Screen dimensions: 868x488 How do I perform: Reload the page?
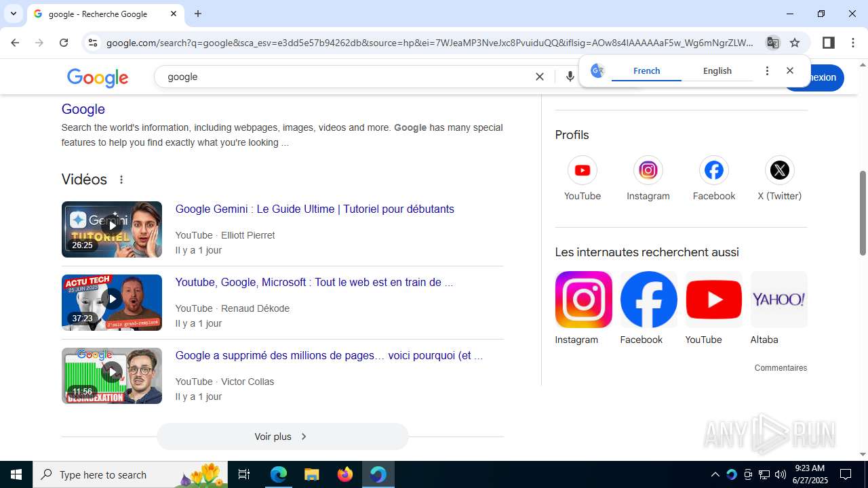coord(64,43)
